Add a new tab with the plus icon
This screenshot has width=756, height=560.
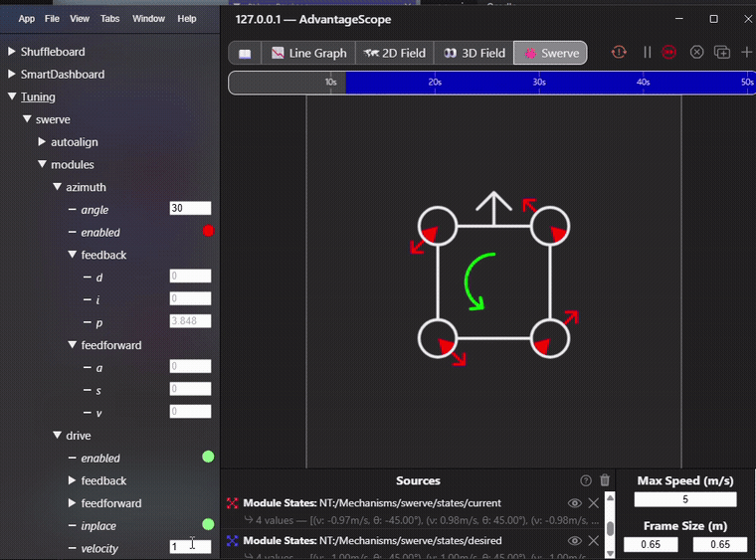(x=747, y=52)
